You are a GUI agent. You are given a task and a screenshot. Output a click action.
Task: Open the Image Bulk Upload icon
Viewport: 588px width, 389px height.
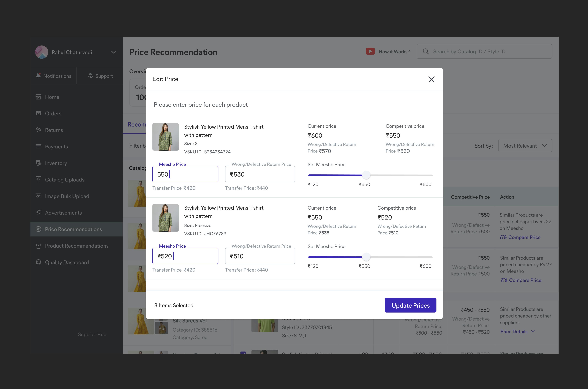tap(38, 196)
